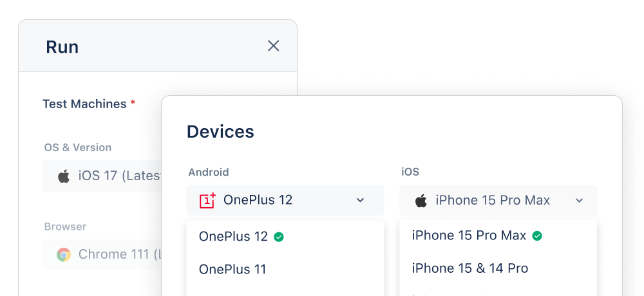644x296 pixels.
Task: Expand the iOS device dropdown chevron
Action: click(x=579, y=201)
